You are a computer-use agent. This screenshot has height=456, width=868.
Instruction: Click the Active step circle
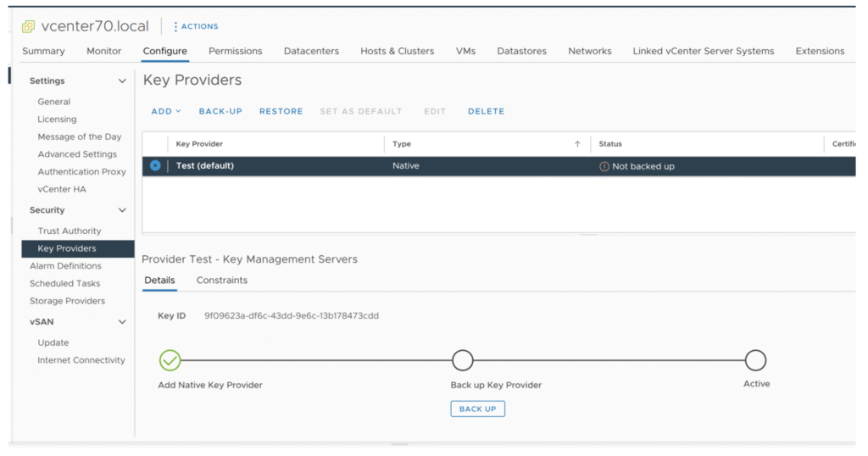[755, 361]
